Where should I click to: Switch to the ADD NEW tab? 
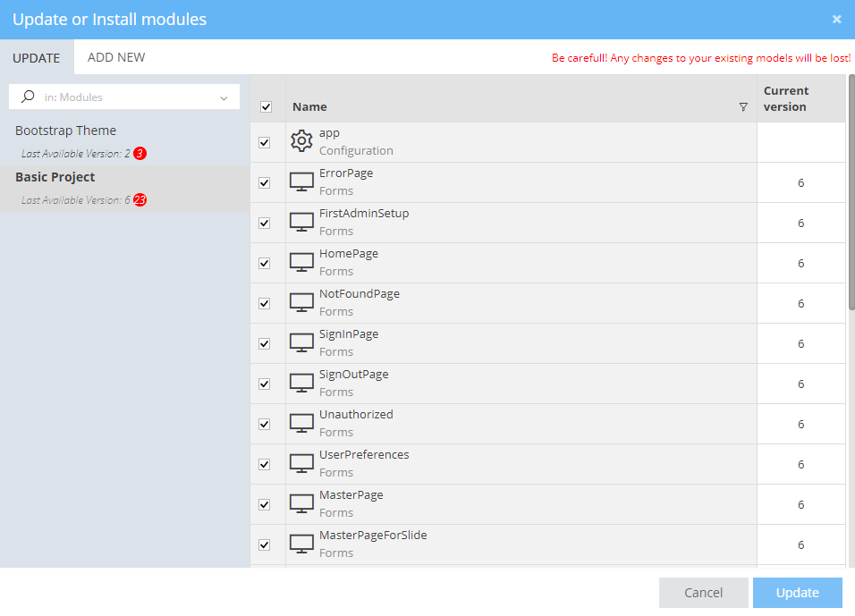pos(116,57)
